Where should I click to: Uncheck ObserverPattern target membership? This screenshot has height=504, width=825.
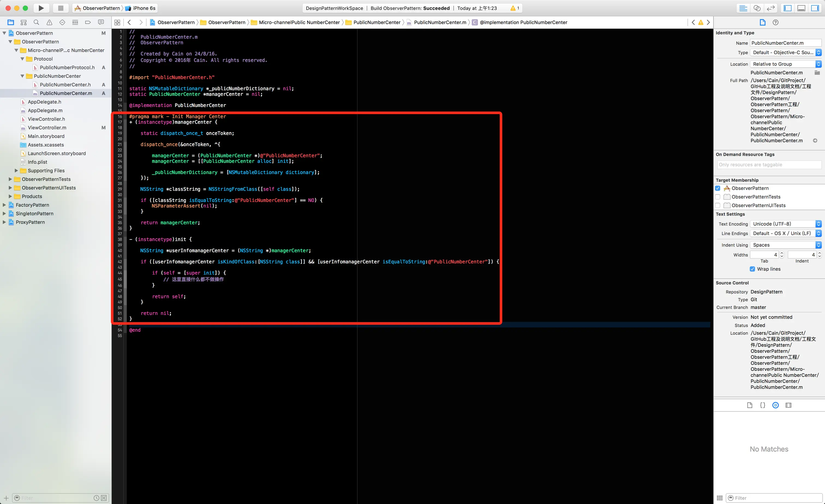click(x=718, y=188)
